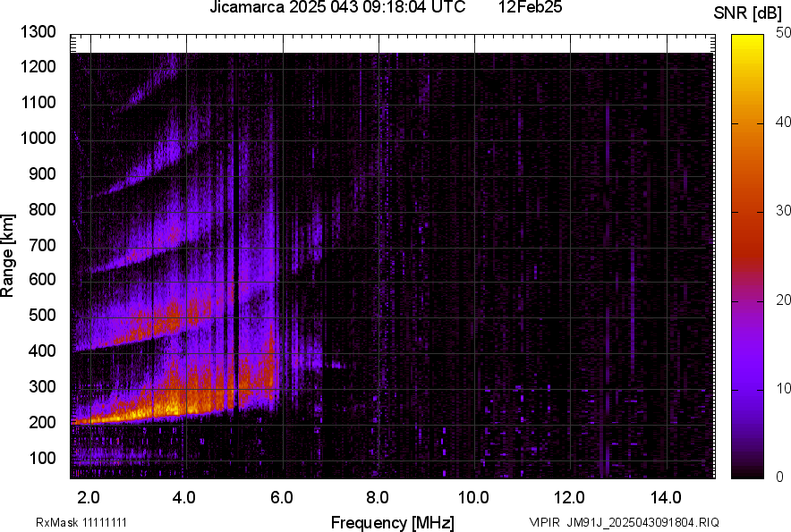Click the 500 tick on range axis
This screenshot has height=532, width=791.
pos(42,316)
